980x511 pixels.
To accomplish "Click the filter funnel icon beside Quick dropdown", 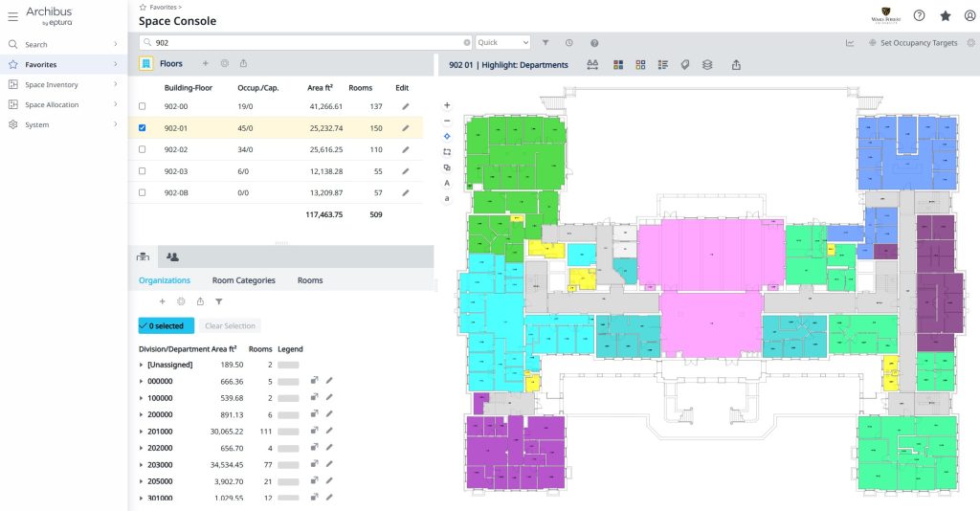I will [x=546, y=43].
